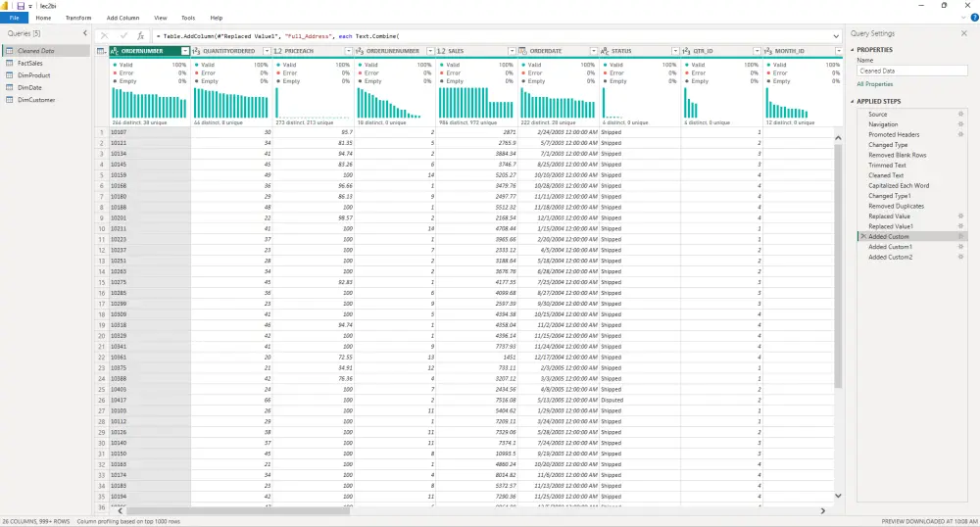Click the ORDERLINENUMBER data type icon
Viewport: 980px width, 527px height.
coord(360,51)
